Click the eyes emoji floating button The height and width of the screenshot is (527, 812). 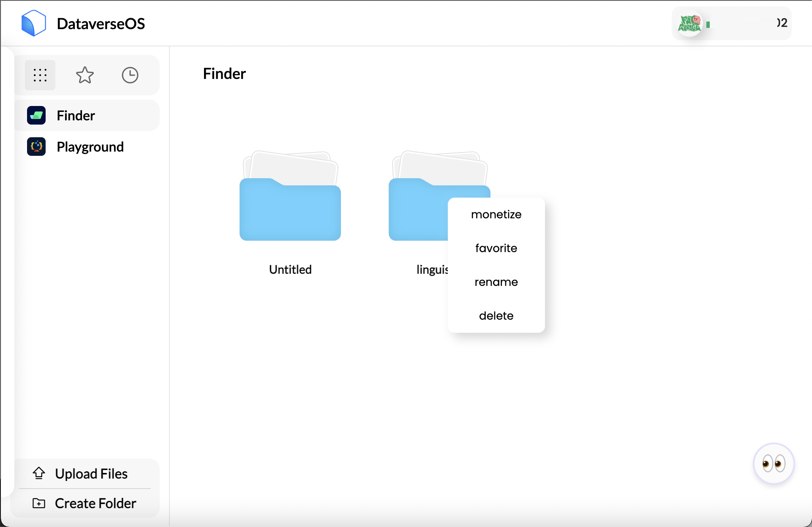[x=774, y=463]
